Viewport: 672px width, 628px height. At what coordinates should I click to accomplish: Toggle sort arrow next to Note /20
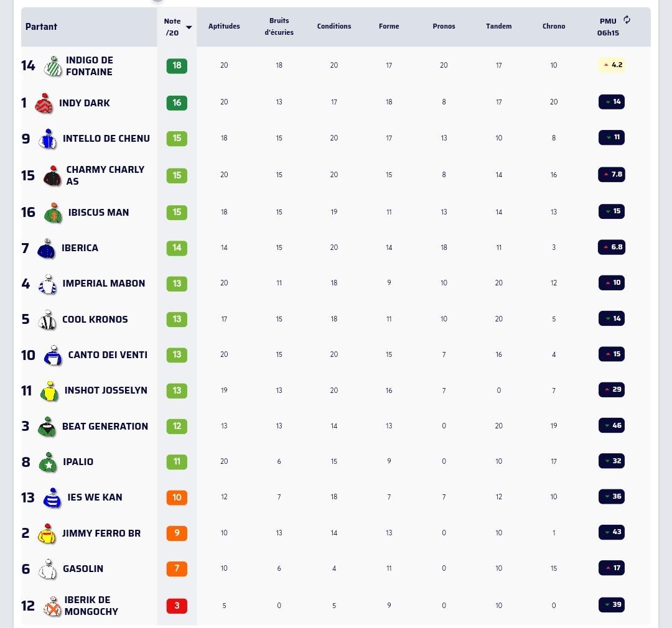point(189,27)
